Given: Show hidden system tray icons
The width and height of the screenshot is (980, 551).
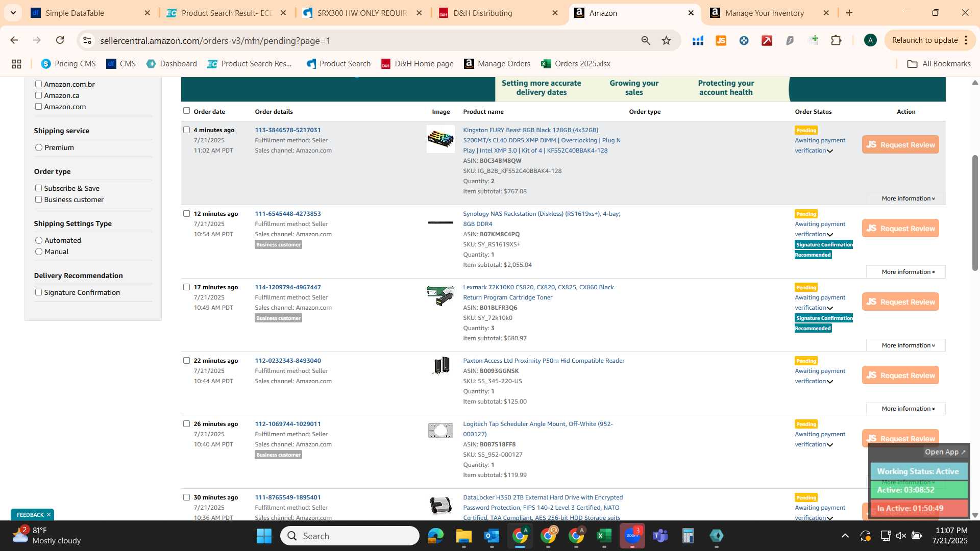Looking at the screenshot, I should 845,536.
